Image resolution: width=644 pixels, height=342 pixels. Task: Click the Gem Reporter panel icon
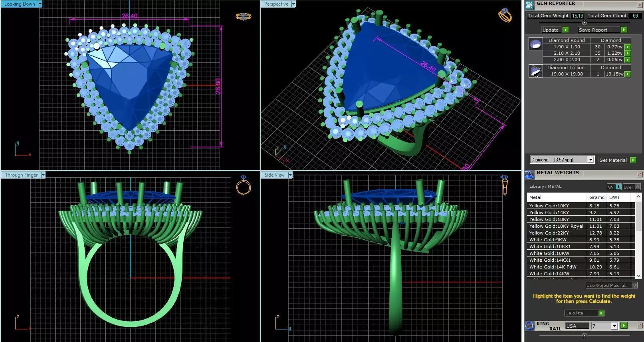pos(529,5)
